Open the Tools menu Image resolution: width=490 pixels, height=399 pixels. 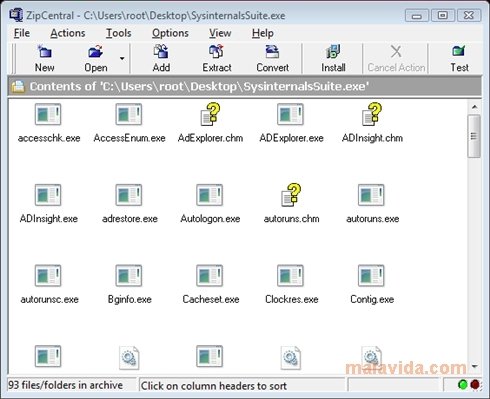(x=118, y=33)
